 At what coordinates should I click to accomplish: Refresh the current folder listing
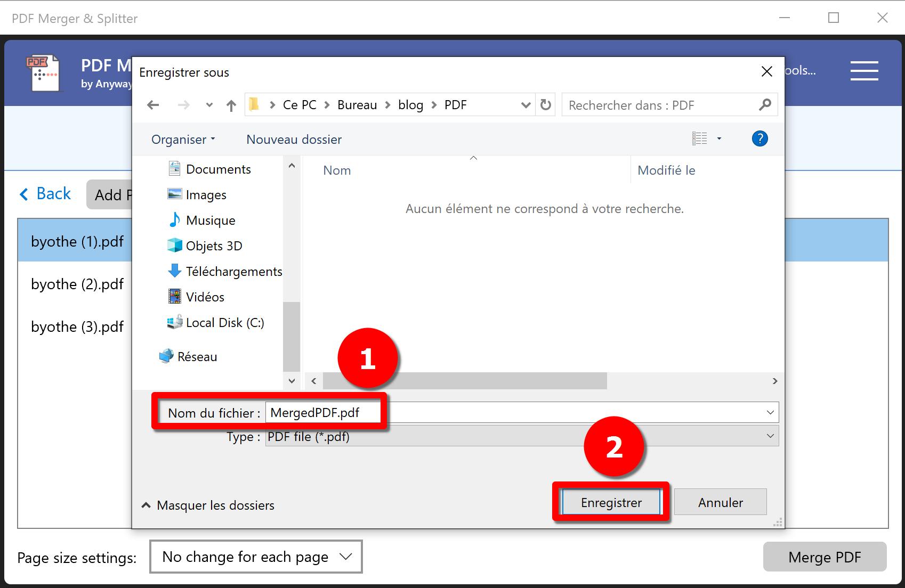[x=545, y=105]
